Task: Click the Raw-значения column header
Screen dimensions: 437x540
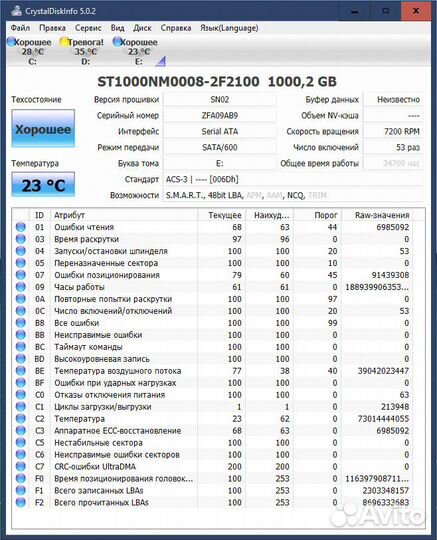Action: pyautogui.click(x=377, y=215)
